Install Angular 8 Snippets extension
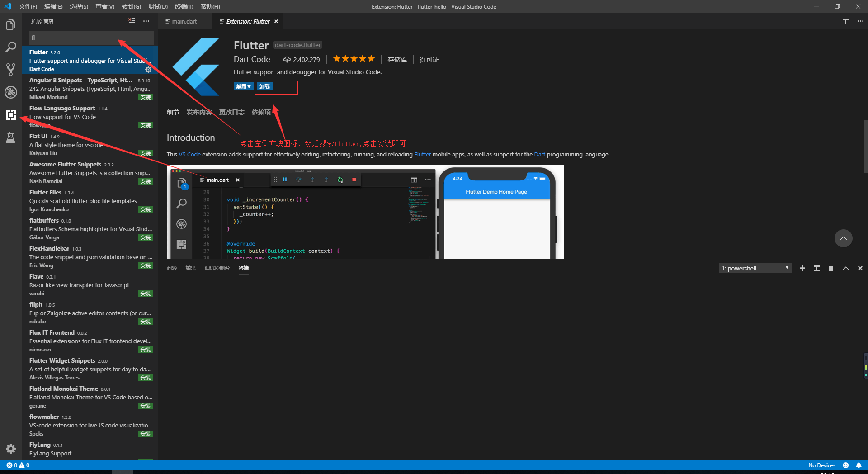868x474 pixels. (146, 97)
